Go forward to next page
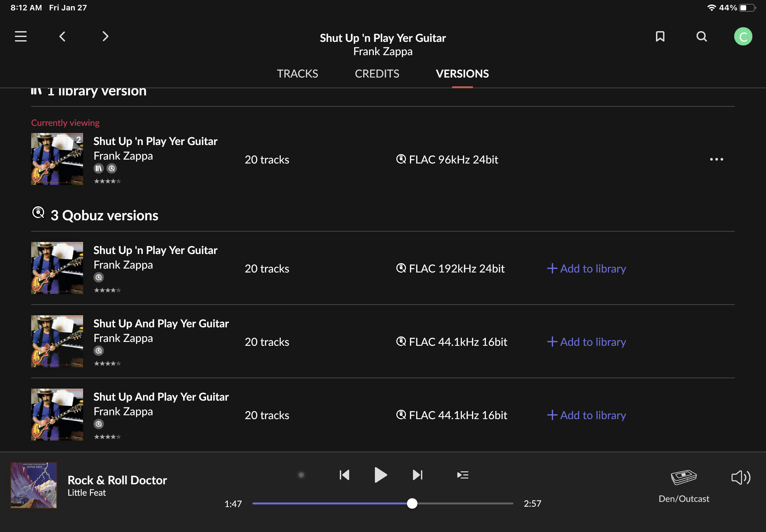The height and width of the screenshot is (532, 766). [x=105, y=36]
